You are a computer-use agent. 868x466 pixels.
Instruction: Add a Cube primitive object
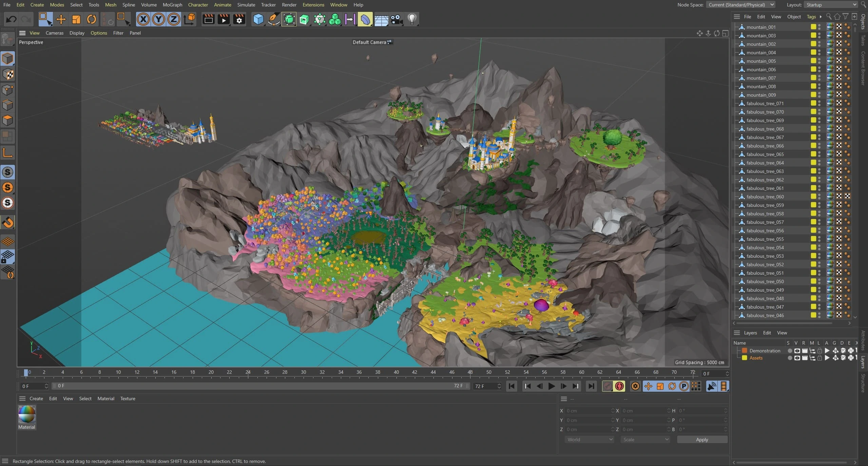(x=258, y=19)
